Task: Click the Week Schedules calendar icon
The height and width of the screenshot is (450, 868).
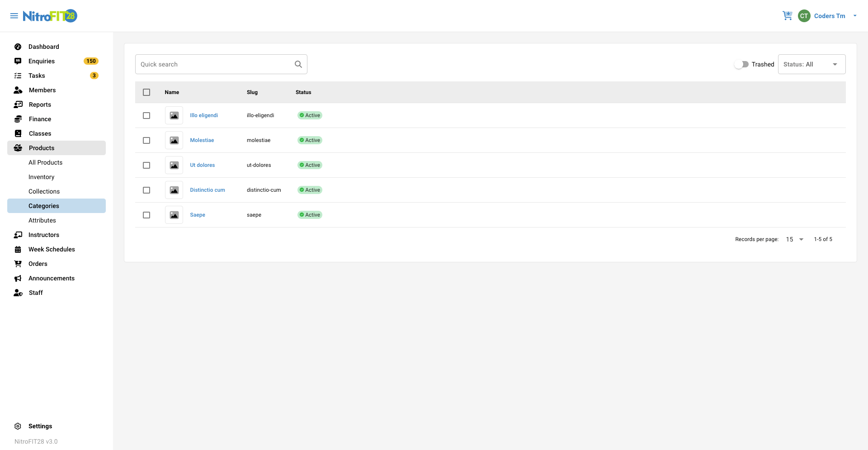Action: click(18, 249)
